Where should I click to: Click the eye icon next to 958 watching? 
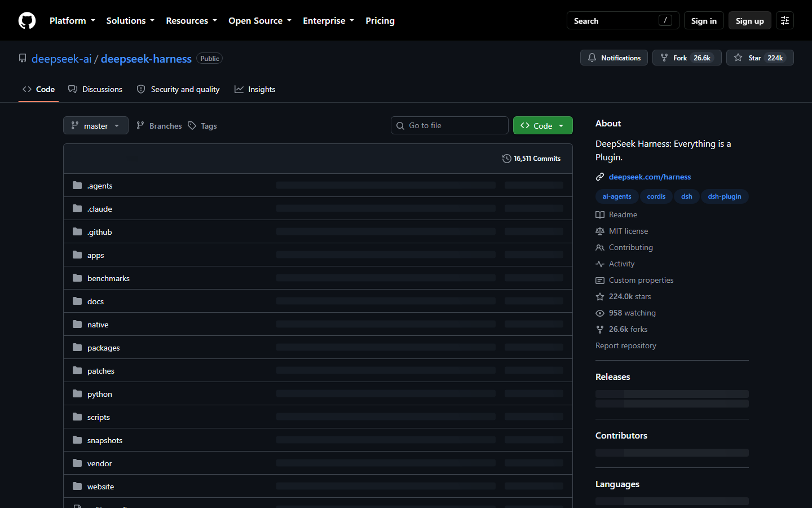(x=600, y=313)
